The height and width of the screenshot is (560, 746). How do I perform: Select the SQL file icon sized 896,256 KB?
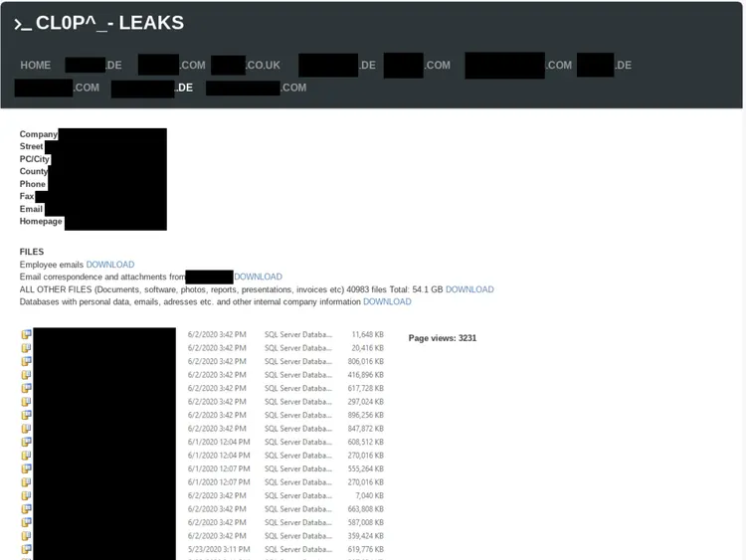pos(27,415)
